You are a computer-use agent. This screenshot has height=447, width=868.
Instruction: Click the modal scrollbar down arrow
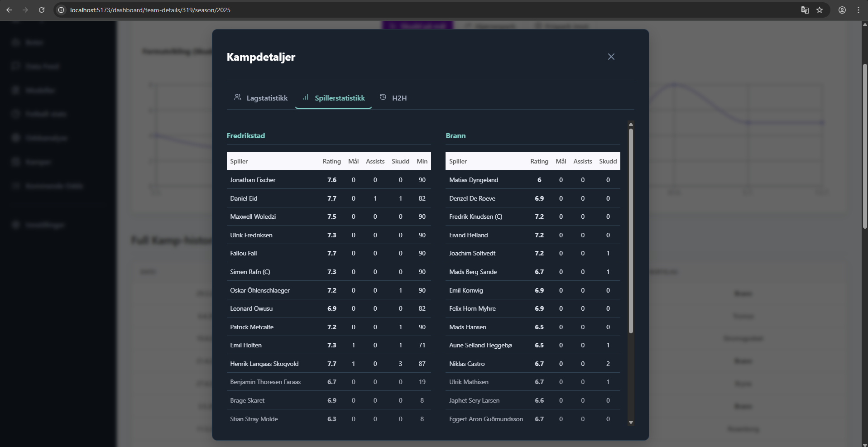click(x=631, y=422)
